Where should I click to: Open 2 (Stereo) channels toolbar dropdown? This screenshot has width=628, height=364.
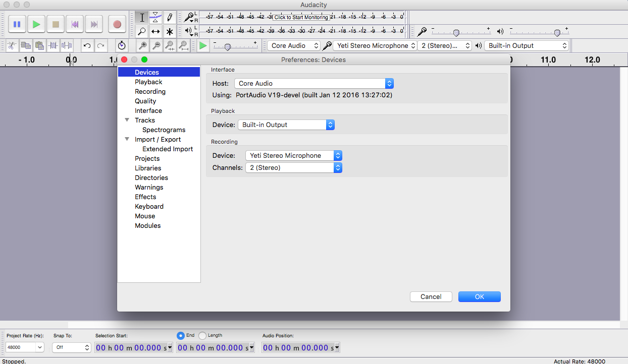click(444, 45)
